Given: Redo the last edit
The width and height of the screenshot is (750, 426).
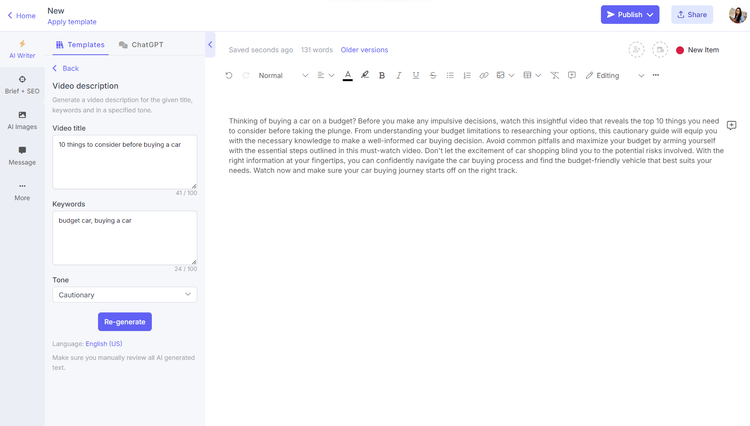Looking at the screenshot, I should (246, 76).
